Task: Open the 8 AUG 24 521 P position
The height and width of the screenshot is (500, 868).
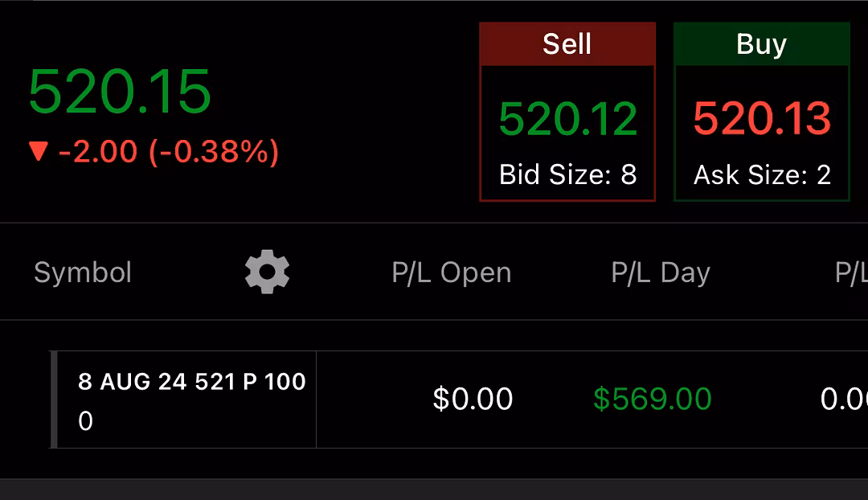Action: click(191, 381)
